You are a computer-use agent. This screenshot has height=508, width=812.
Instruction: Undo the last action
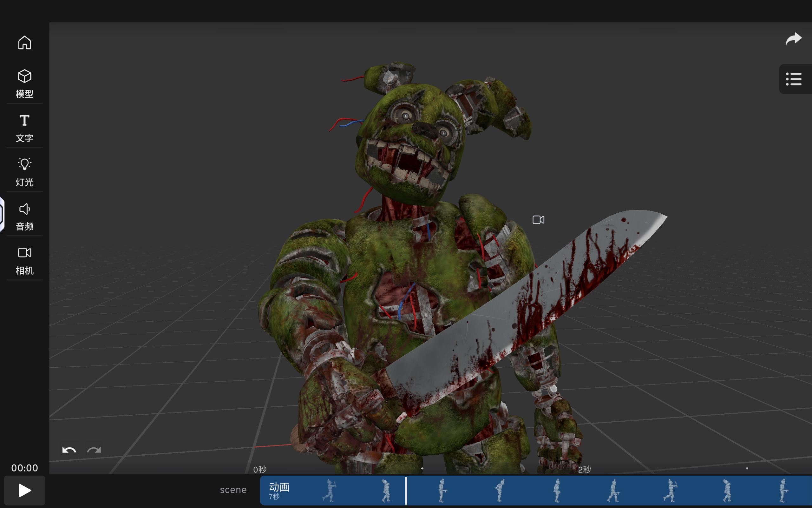click(x=69, y=450)
